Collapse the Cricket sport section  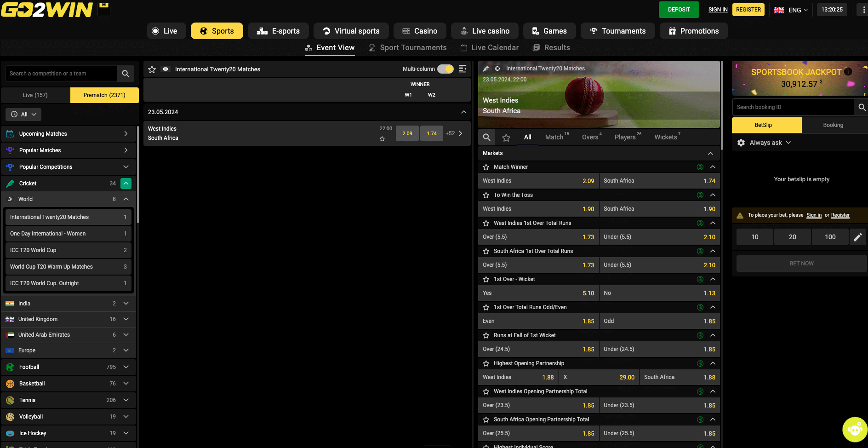click(126, 184)
